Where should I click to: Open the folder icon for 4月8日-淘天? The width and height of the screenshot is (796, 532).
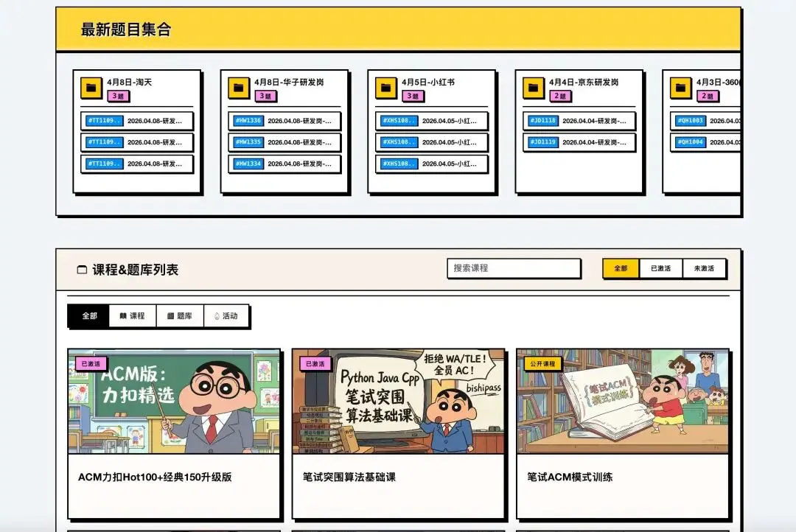[91, 88]
